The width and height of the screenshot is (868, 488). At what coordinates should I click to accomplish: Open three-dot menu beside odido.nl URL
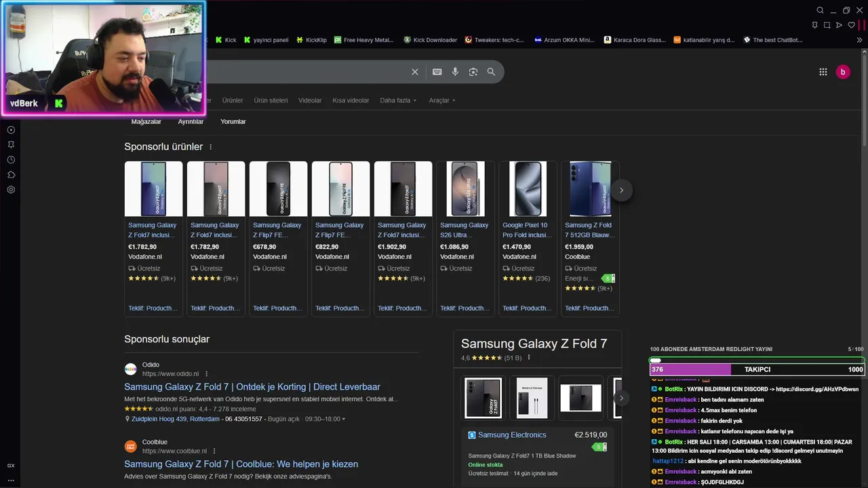click(x=206, y=374)
